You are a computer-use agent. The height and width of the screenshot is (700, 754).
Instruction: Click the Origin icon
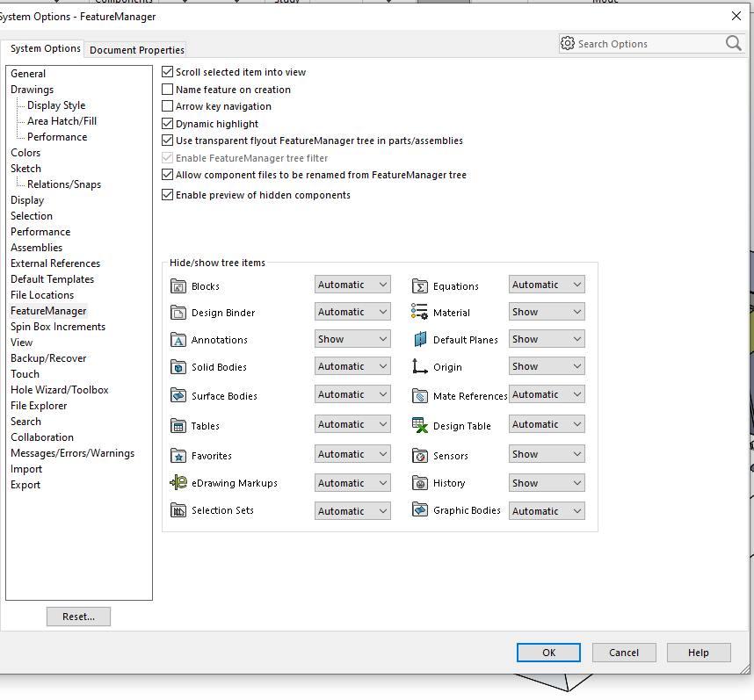(421, 366)
